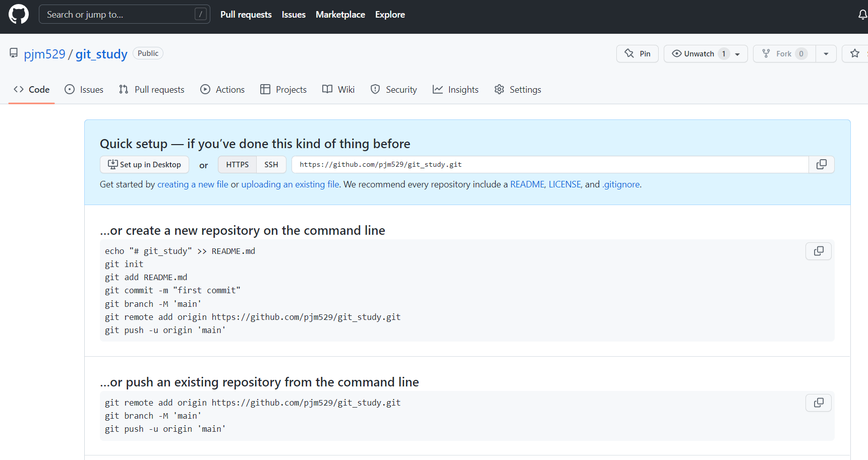Image resolution: width=868 pixels, height=460 pixels.
Task: Pin the repository with Pin button
Action: 638,53
